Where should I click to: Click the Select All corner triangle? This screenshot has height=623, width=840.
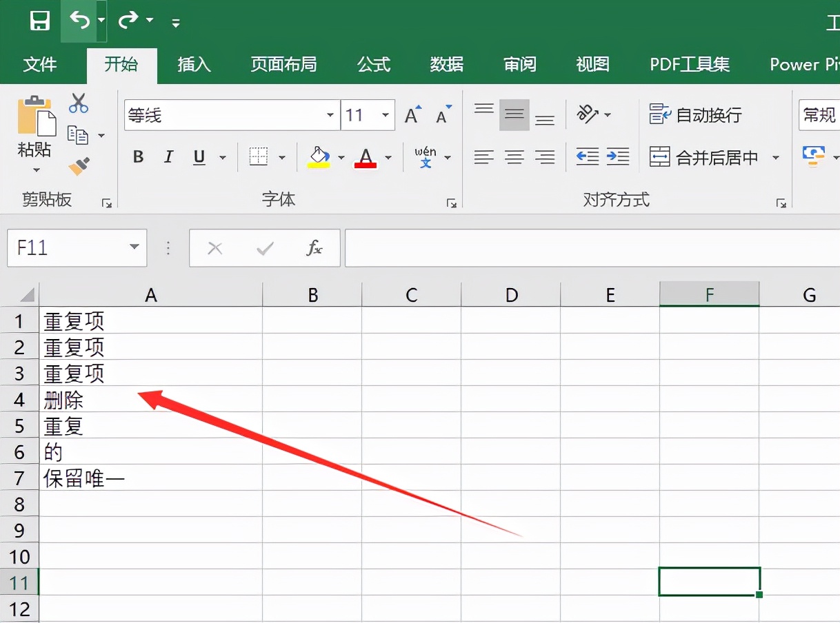(x=27, y=296)
